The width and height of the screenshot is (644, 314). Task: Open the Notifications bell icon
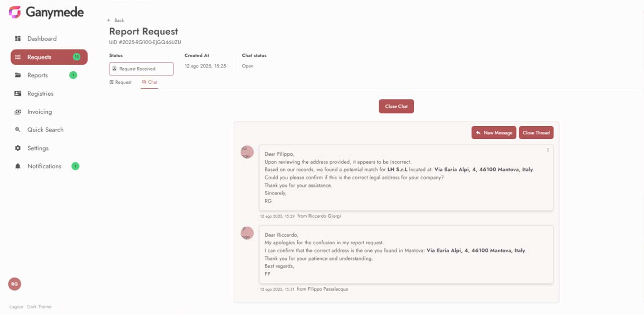[18, 166]
